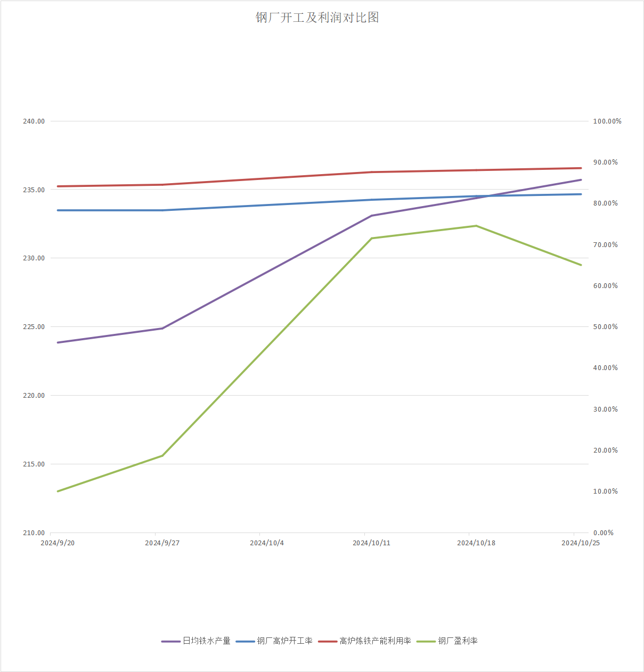Screen dimensions: 644x672
Task: Click the 2024/10/25 date axis label
Action: click(581, 543)
